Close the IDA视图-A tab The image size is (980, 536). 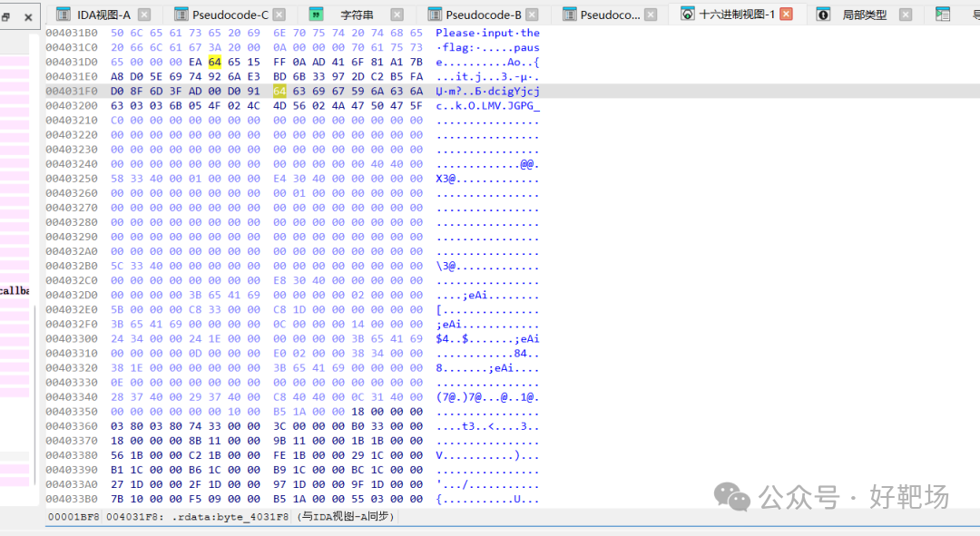tap(144, 15)
